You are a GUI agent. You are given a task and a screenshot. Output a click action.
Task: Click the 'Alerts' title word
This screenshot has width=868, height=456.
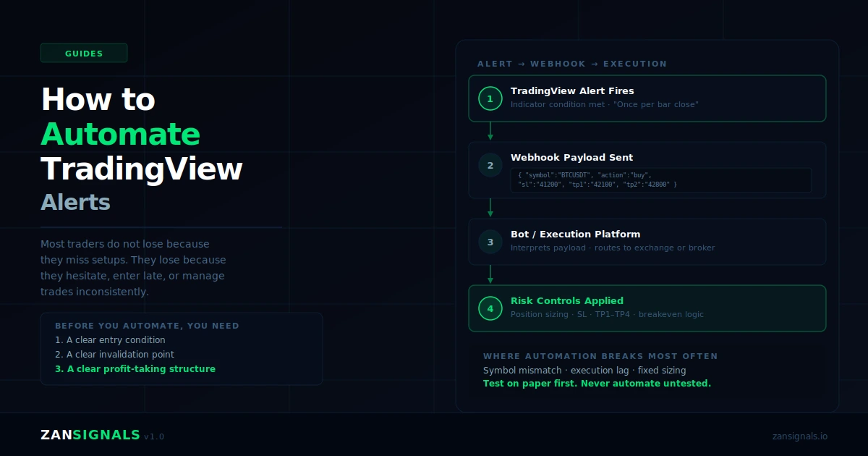click(x=75, y=202)
